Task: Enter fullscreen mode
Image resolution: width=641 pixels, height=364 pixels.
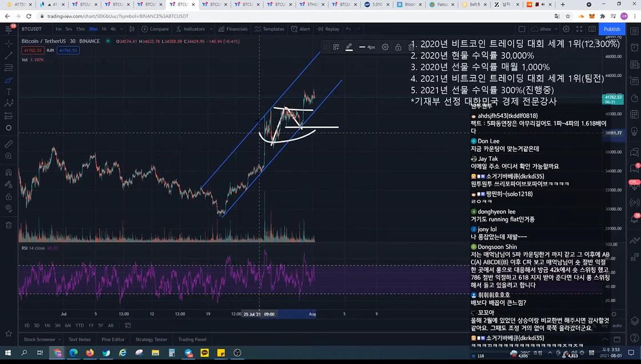Action: tap(579, 29)
